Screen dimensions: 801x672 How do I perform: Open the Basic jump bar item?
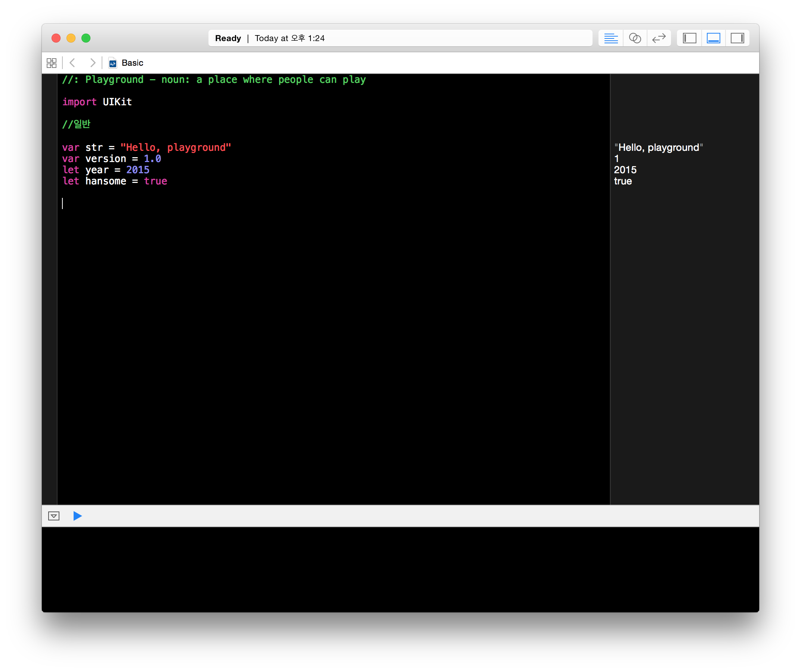pyautogui.click(x=132, y=63)
